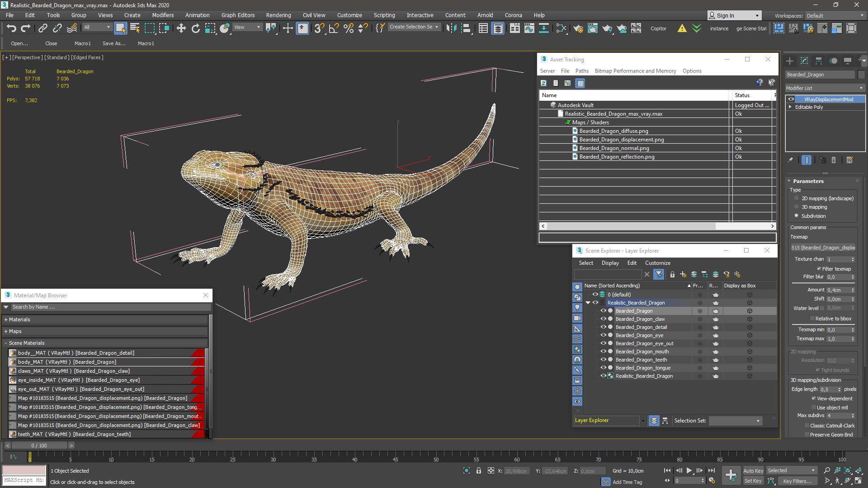Click the lock icon in Scene Explorer toolbar
Screen dimensions: 868x488
click(672, 274)
